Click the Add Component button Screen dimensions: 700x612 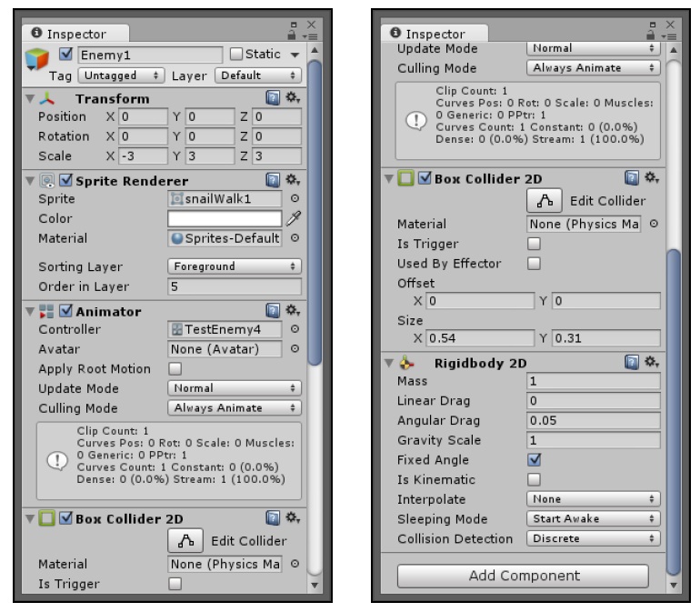tap(523, 576)
